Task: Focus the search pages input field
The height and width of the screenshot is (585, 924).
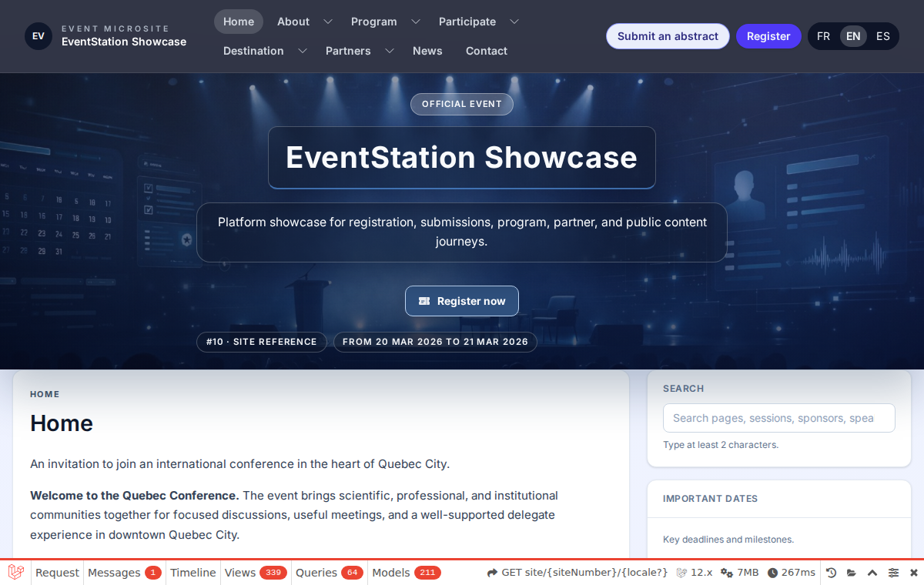Action: [779, 418]
